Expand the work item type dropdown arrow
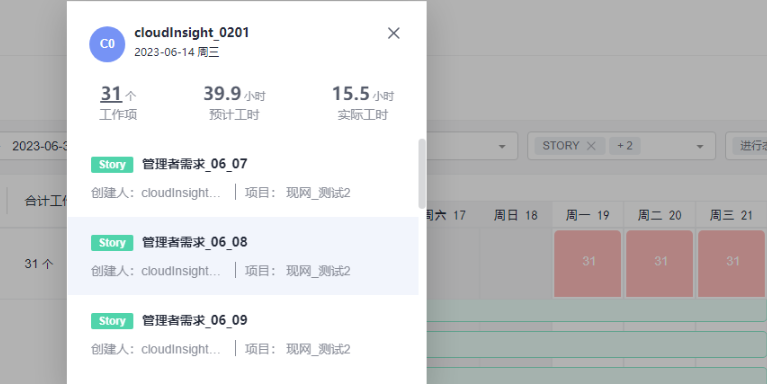This screenshot has width=767, height=384. [x=700, y=146]
